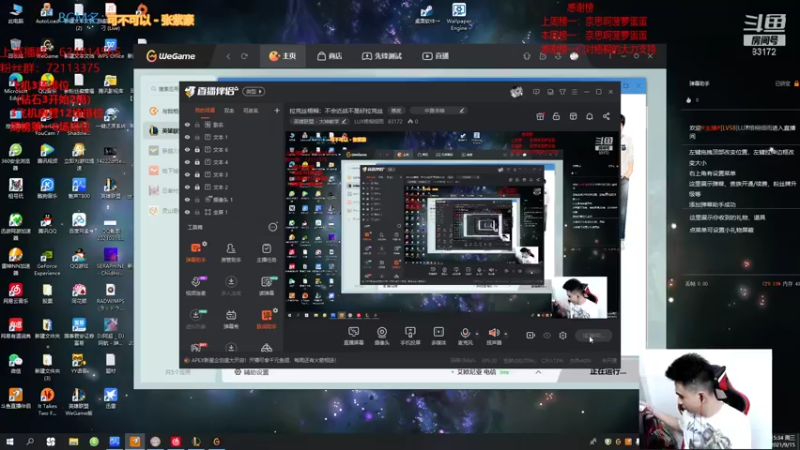Open the hamburger menu in 直播伴侣 title bar
This screenshot has height=450, width=800.
click(574, 92)
